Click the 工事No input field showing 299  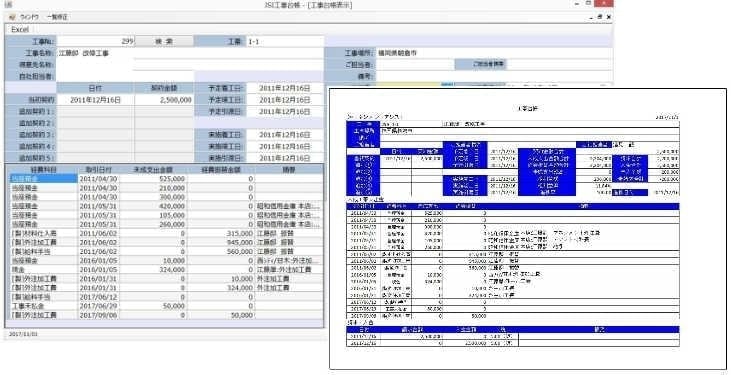pyautogui.click(x=96, y=42)
